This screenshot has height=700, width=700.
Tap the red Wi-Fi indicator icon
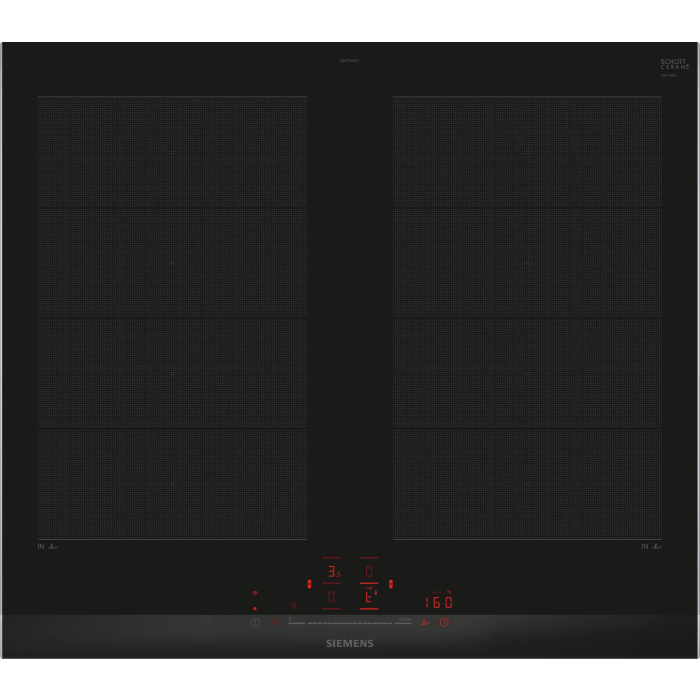pos(254,593)
